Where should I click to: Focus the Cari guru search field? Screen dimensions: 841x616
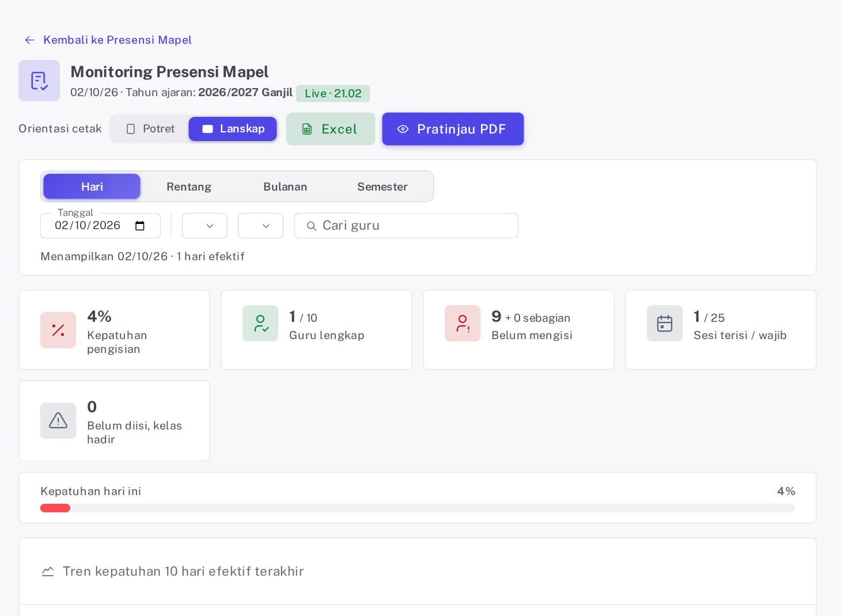point(406,226)
